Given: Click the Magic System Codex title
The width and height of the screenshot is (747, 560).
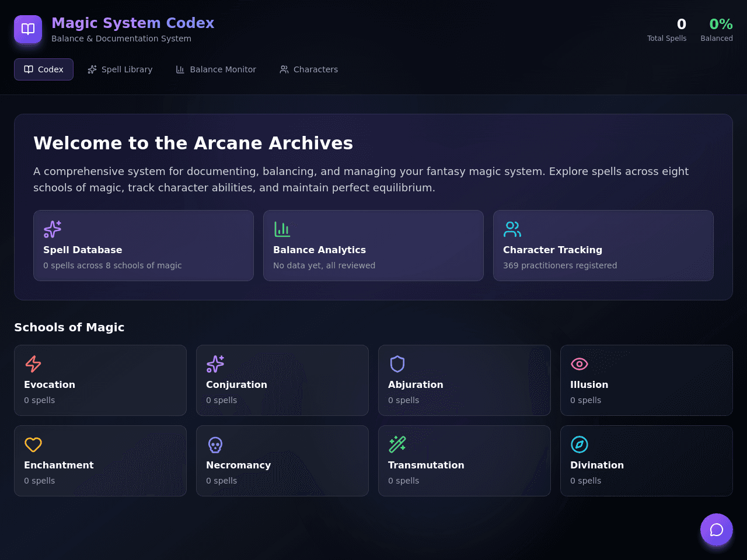Looking at the screenshot, I should click(133, 23).
